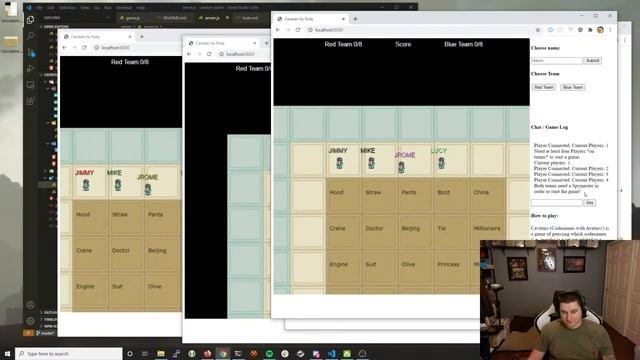Viewport: 640px width, 360px height.
Task: Open the Source Control view in VS Code
Action: coord(31,52)
